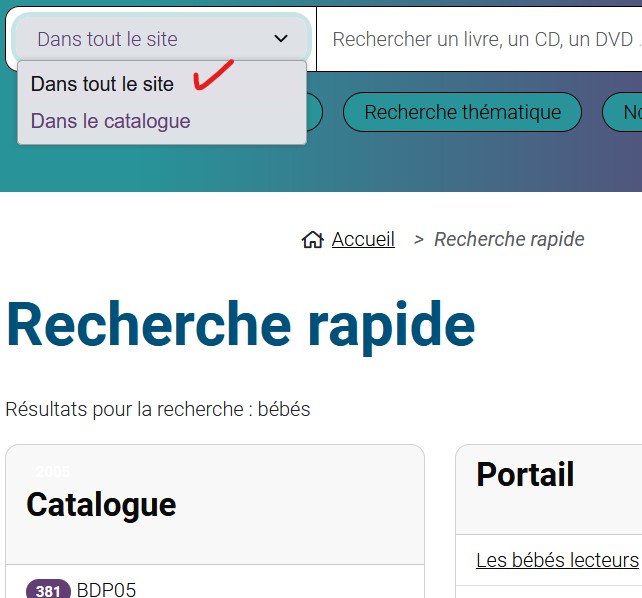
Task: Open 'Les bébés lecteurs' link
Action: pos(557,559)
